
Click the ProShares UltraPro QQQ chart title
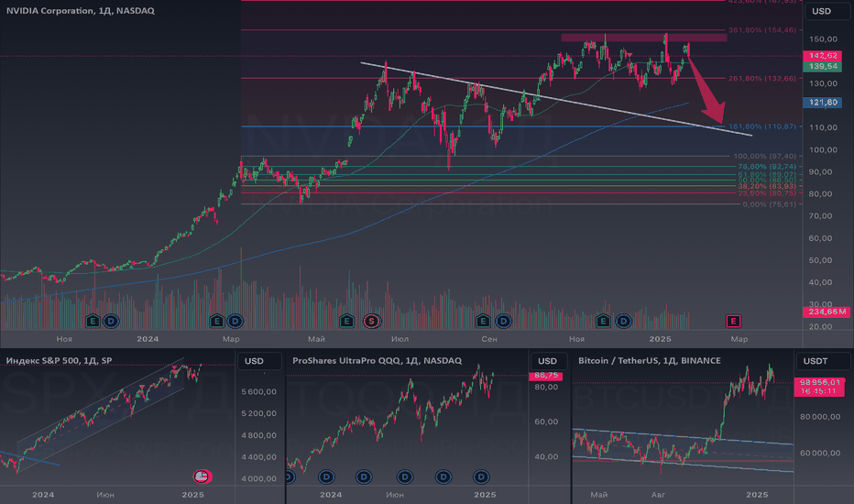click(377, 360)
